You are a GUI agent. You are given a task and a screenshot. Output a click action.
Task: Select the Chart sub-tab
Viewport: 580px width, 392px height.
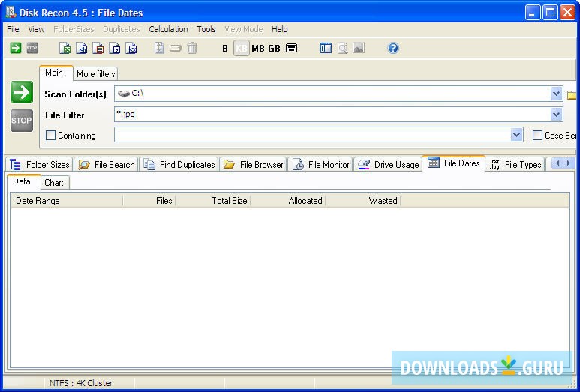click(x=53, y=183)
